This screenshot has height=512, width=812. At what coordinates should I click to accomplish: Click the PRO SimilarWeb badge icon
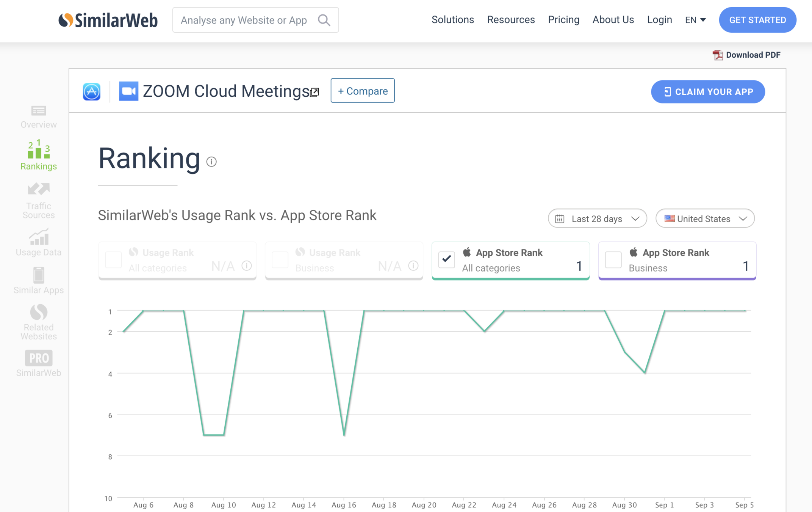coord(38,358)
